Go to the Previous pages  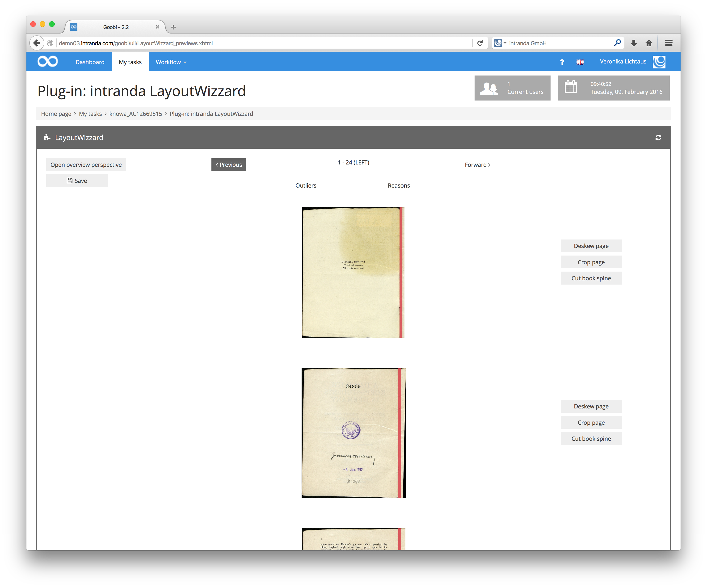point(229,165)
